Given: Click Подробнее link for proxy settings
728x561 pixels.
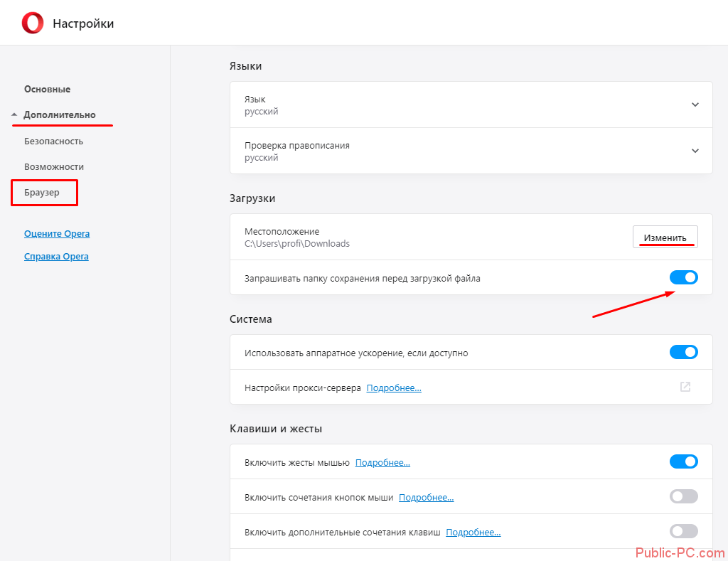Looking at the screenshot, I should click(x=393, y=388).
